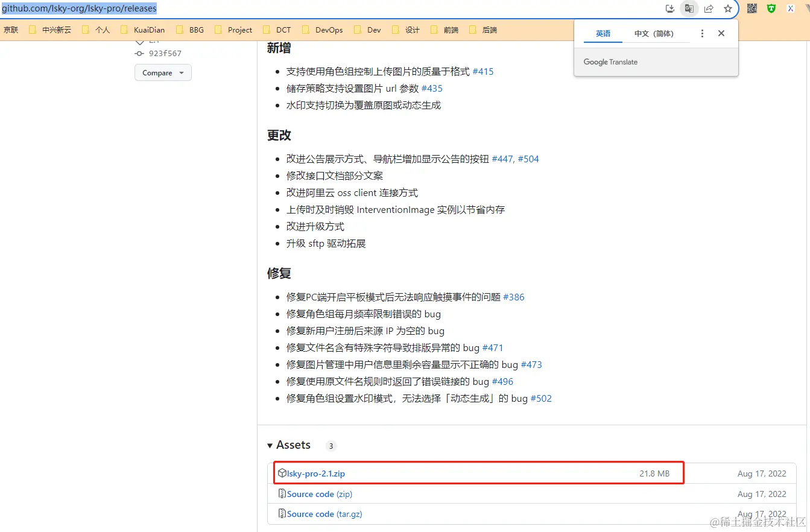Open the 个人 bookmark folder

[96, 30]
